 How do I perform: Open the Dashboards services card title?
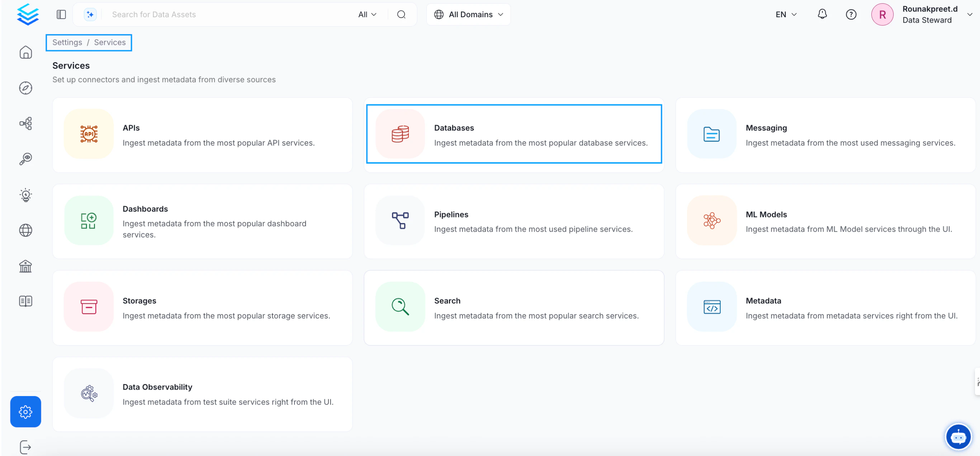point(145,209)
